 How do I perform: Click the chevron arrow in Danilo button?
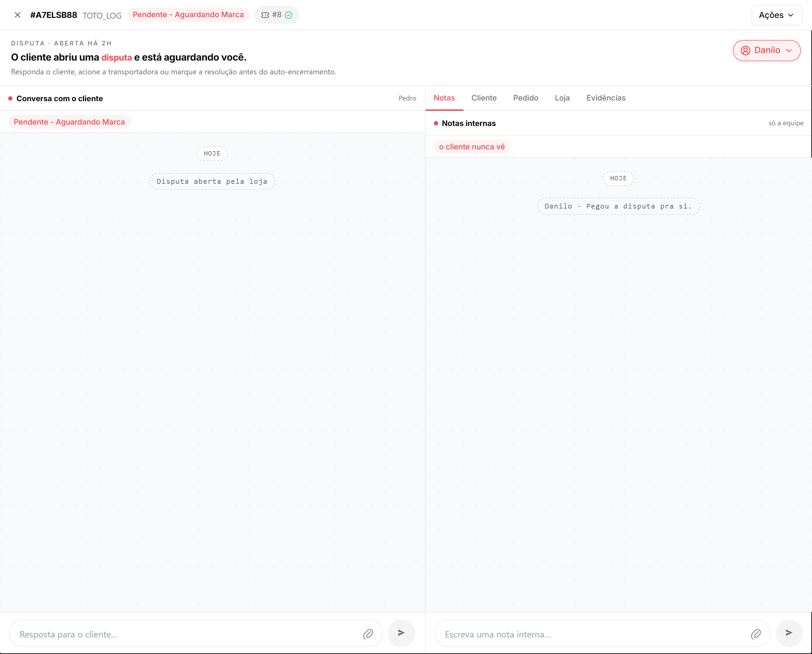tap(789, 51)
